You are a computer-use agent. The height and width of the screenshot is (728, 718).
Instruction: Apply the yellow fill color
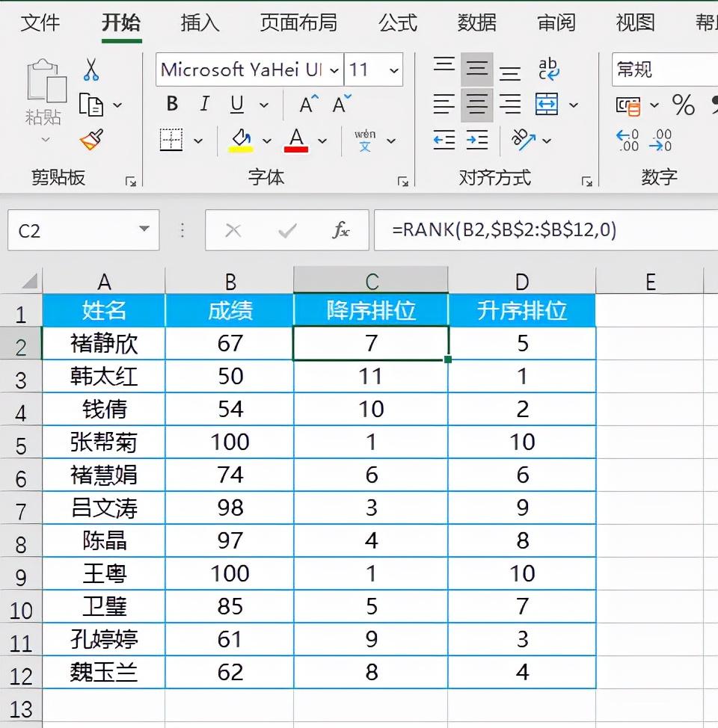[x=241, y=141]
